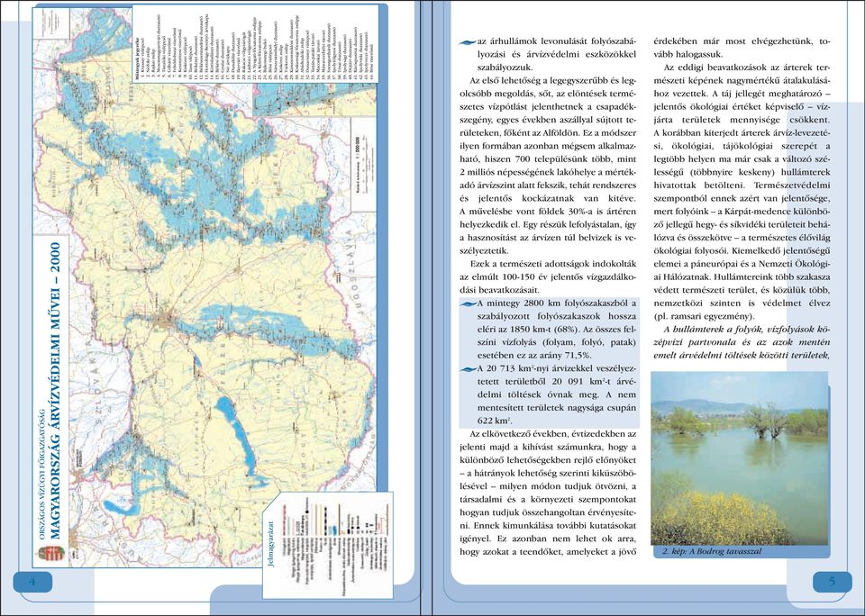Click the paragraph starting "Az első lehetőség"
This screenshot has width=865, height=616.
[548, 166]
